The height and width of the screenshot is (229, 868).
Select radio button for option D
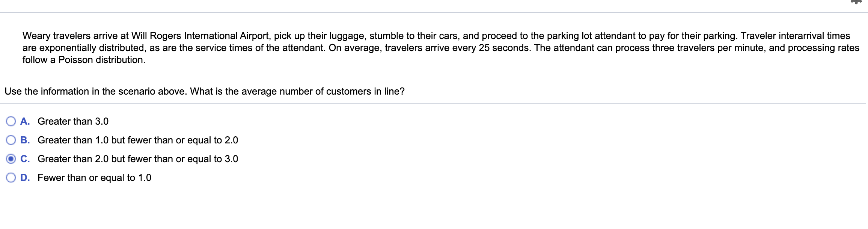click(11, 178)
